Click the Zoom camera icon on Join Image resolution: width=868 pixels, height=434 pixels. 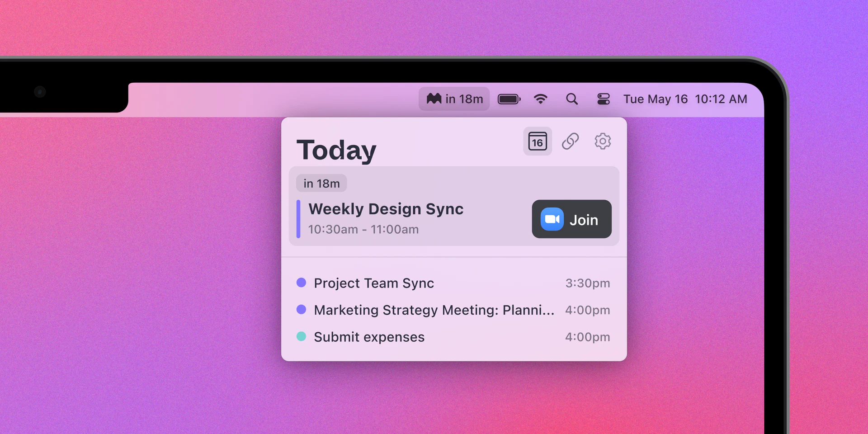click(552, 219)
